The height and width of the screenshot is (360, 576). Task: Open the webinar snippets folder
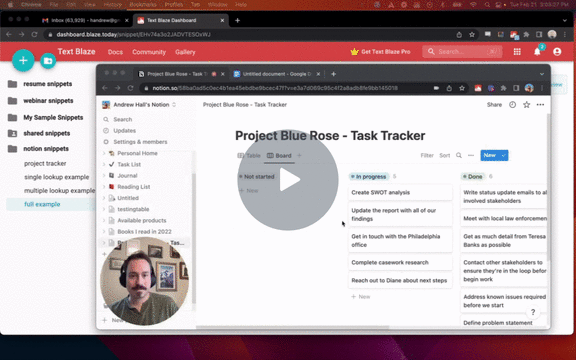coord(48,101)
